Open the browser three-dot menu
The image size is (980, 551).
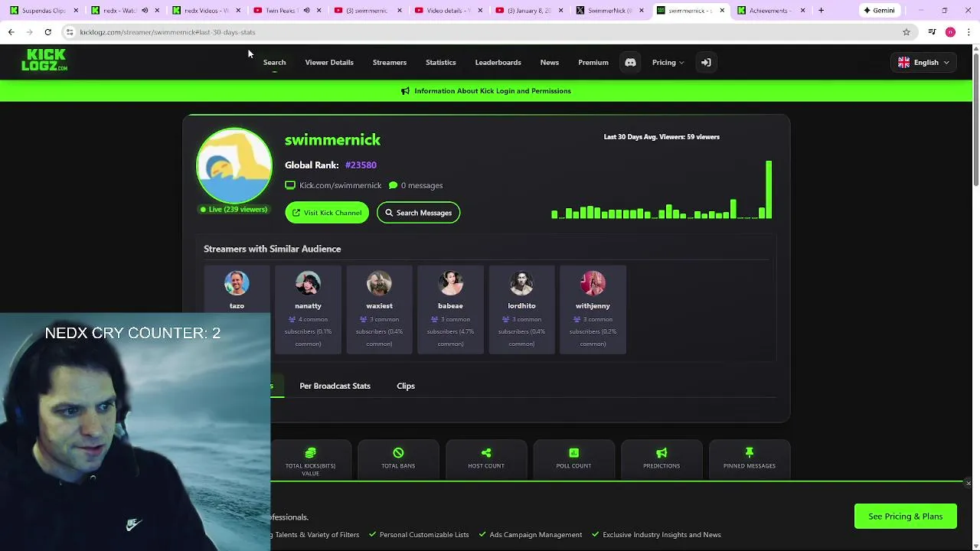tap(969, 32)
